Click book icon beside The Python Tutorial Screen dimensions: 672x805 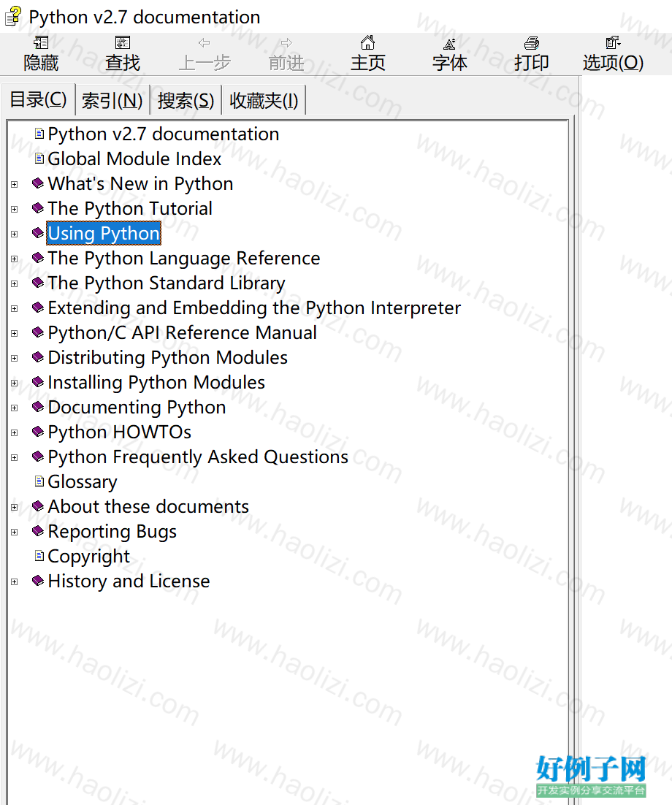[37, 208]
